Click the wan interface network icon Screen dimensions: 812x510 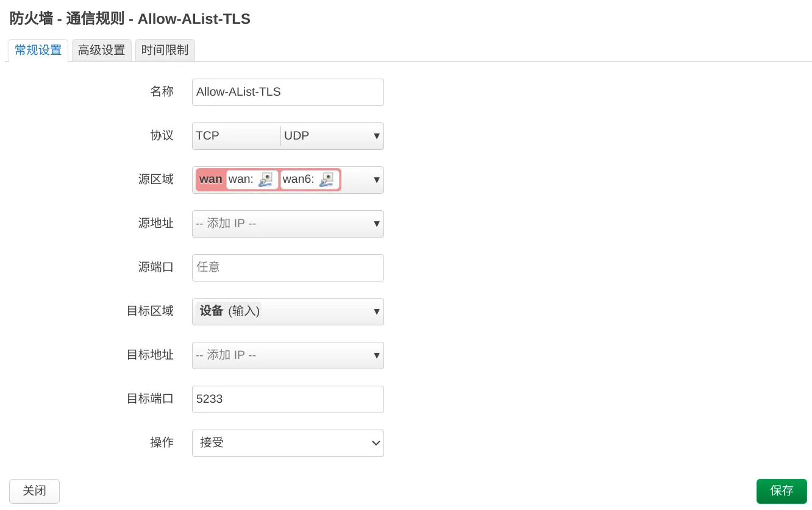[265, 180]
